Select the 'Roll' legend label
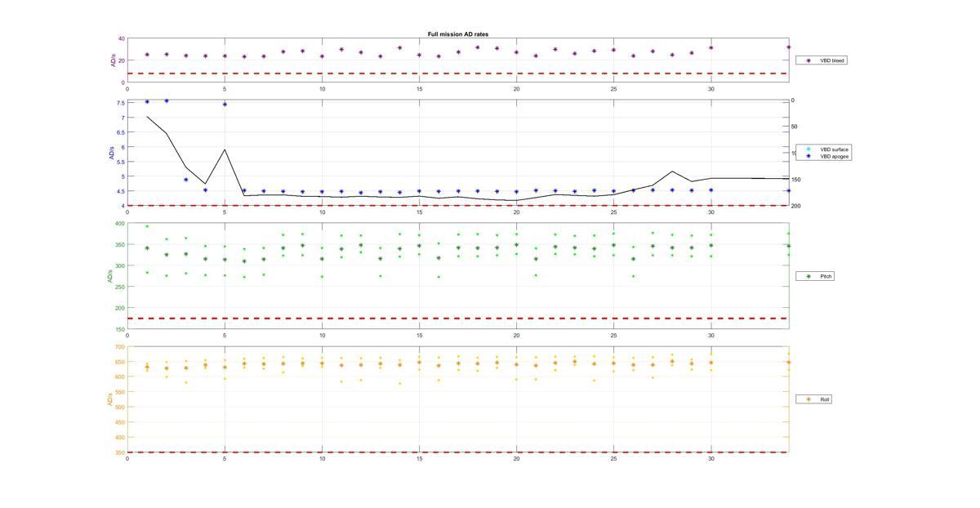 click(x=825, y=399)
